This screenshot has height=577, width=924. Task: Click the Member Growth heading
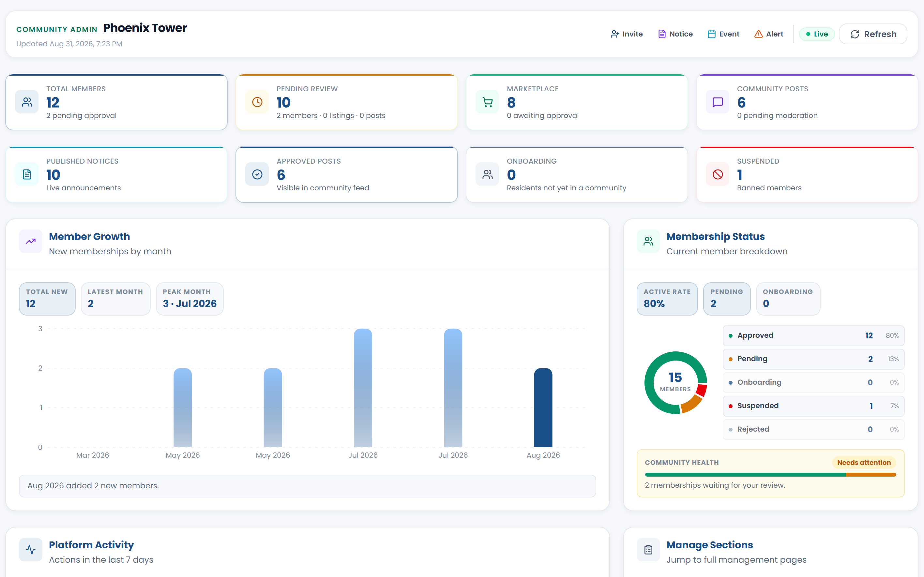coord(89,237)
